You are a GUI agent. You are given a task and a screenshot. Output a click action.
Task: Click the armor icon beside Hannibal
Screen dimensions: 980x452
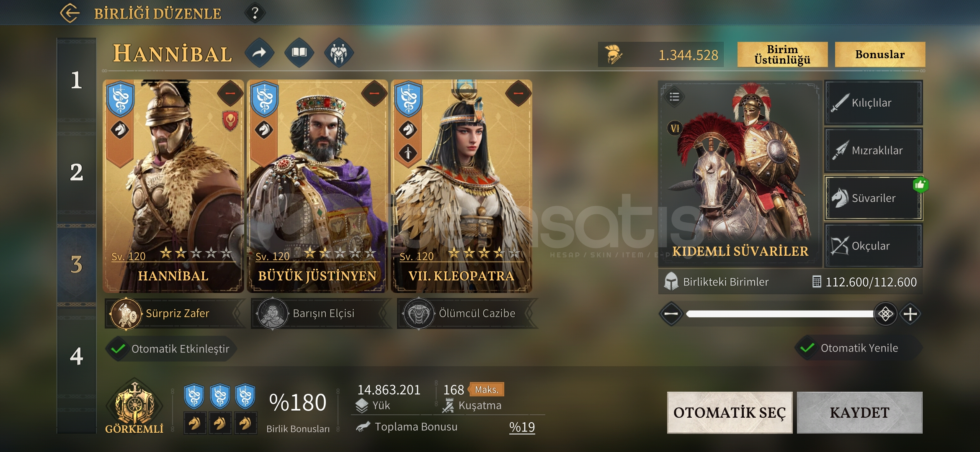pos(339,53)
